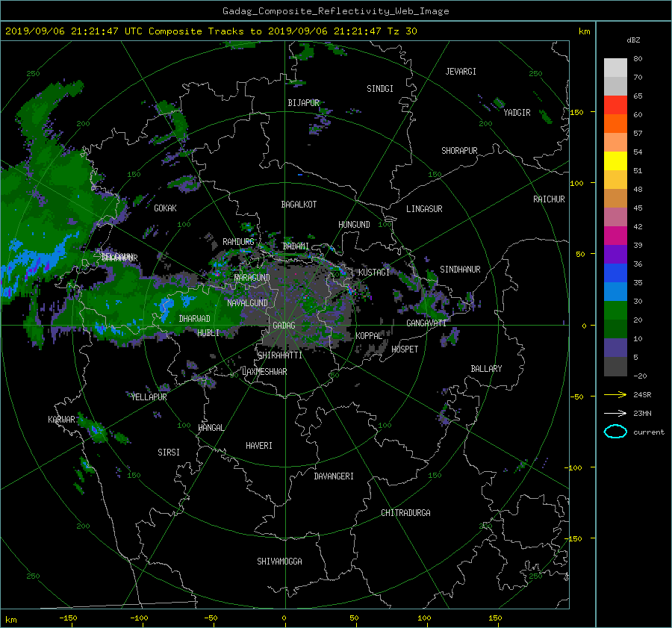
Task: Click the GOKAK city label
Action: click(165, 208)
